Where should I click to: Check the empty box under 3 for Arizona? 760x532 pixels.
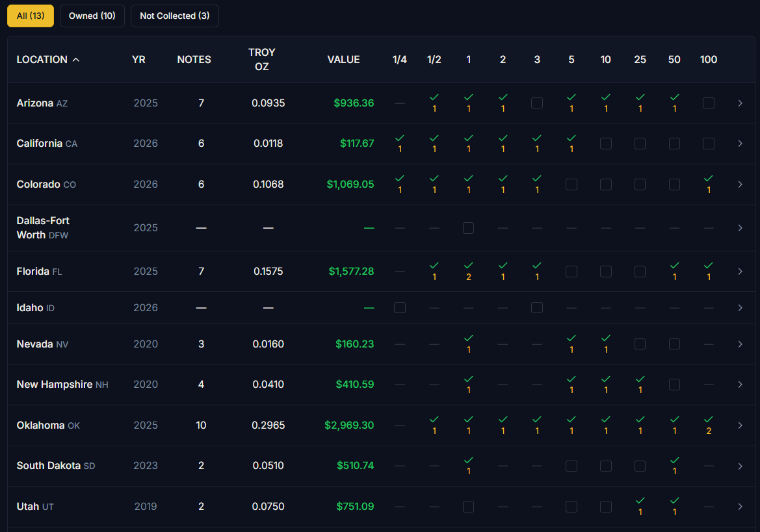pos(537,103)
